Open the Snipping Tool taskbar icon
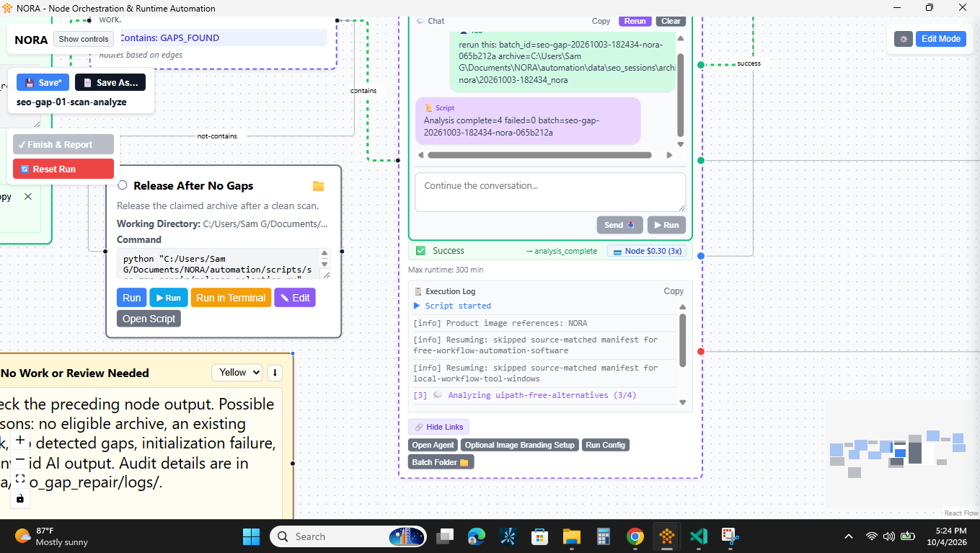980x553 pixels. (x=730, y=536)
